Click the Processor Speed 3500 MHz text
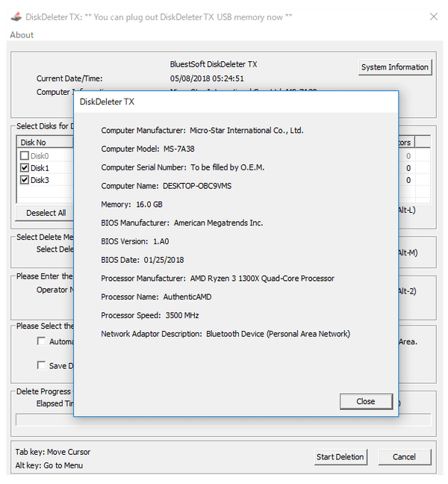 click(180, 315)
